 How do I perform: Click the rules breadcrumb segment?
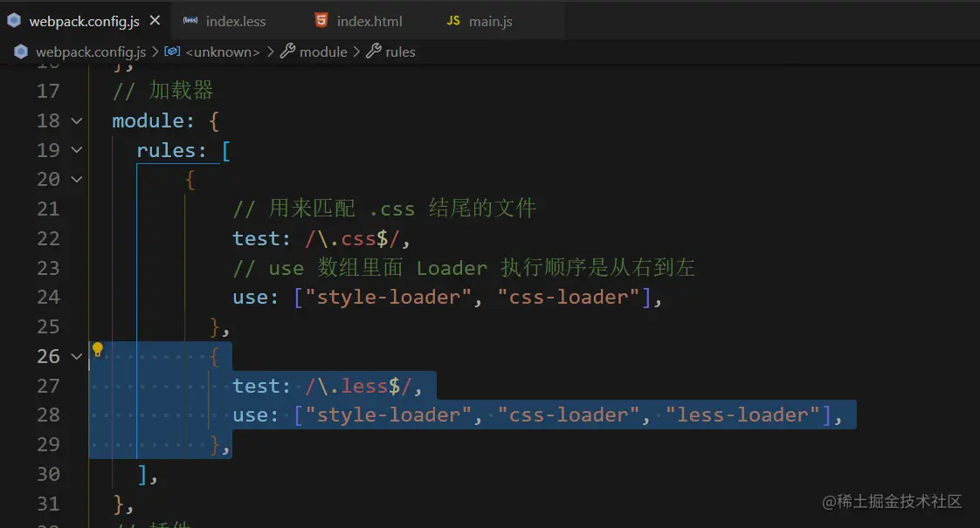(x=400, y=51)
